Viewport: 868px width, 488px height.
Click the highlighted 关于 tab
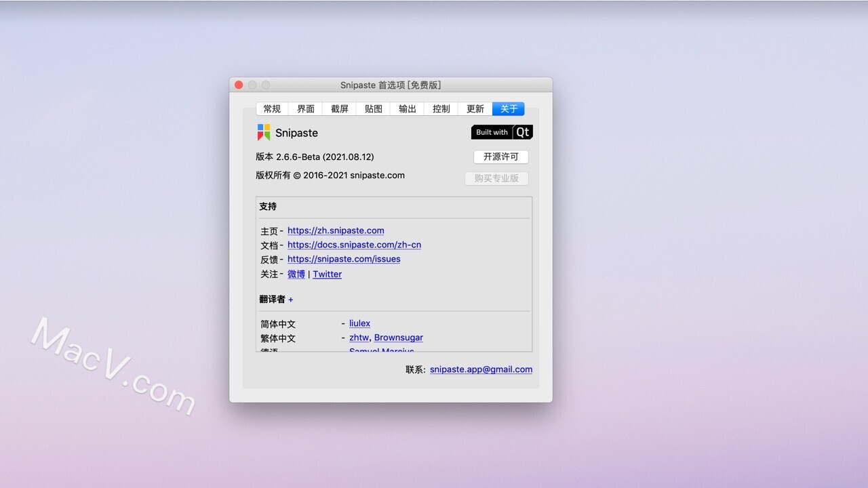click(508, 108)
